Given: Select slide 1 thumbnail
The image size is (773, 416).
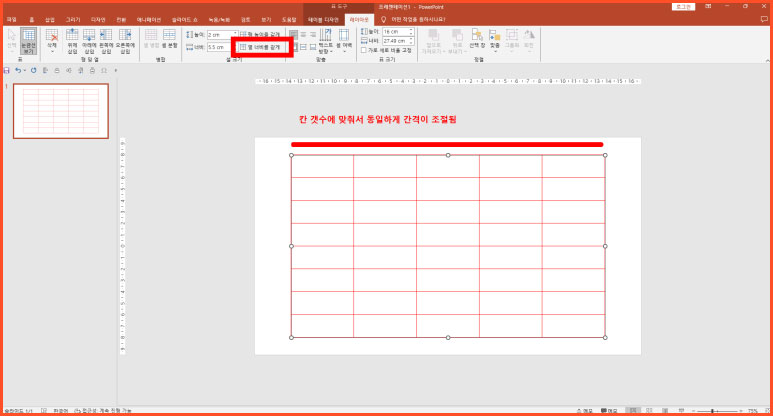Looking at the screenshot, I should 61,111.
